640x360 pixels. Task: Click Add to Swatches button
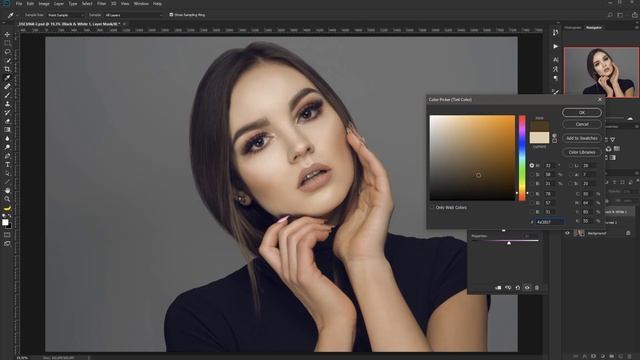pyautogui.click(x=582, y=138)
